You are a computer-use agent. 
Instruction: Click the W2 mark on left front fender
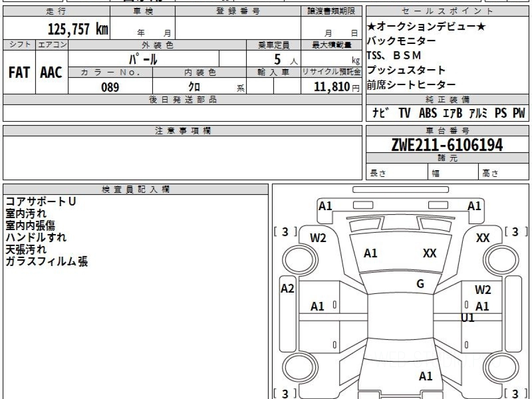click(x=318, y=238)
